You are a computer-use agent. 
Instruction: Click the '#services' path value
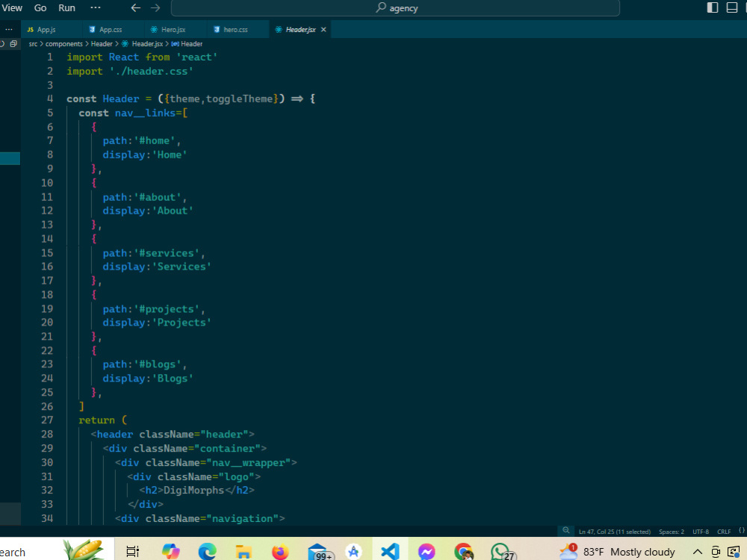point(167,253)
